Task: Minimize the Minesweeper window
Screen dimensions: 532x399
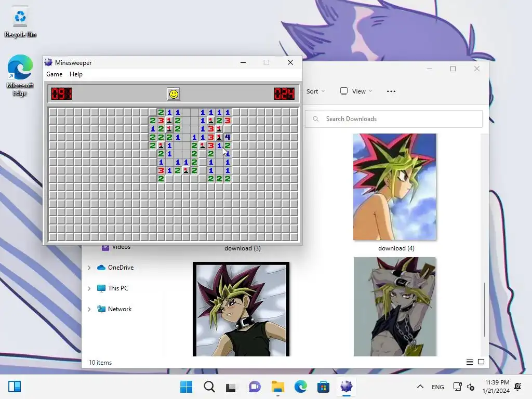Action: (x=243, y=62)
